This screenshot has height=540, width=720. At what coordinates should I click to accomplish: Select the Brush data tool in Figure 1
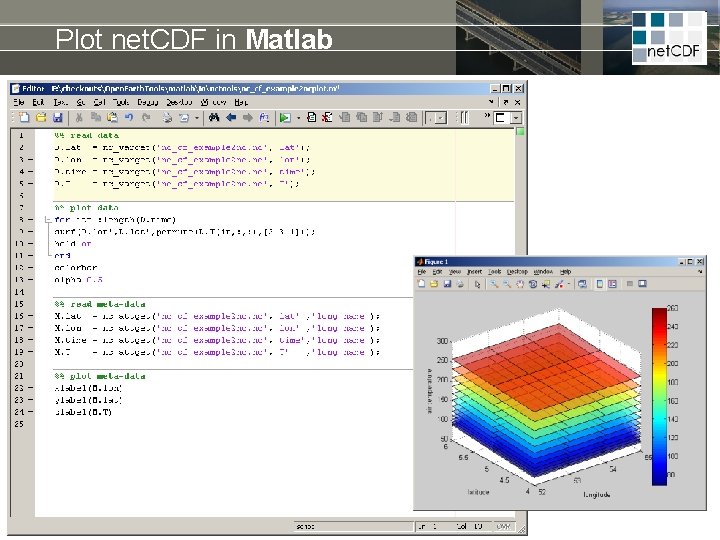559,284
